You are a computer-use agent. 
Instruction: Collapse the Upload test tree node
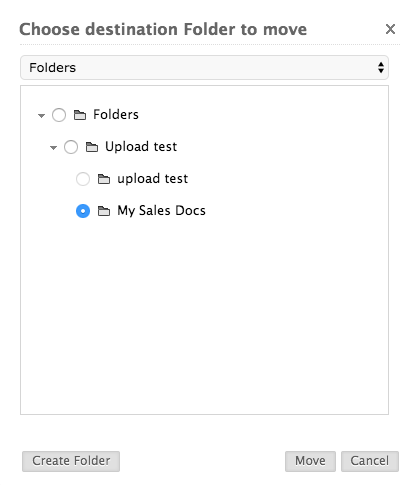point(53,148)
